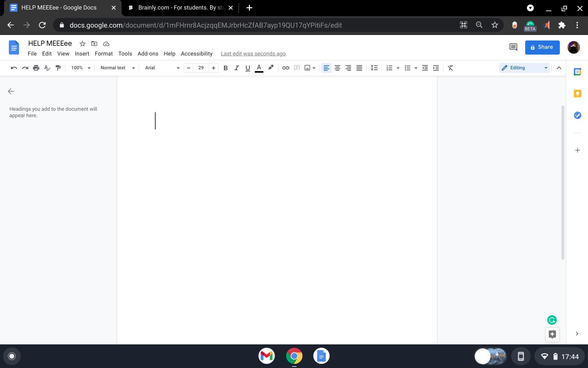Open 'Last edit was seconds ago' link
Screen dimensions: 588x368
click(253, 54)
